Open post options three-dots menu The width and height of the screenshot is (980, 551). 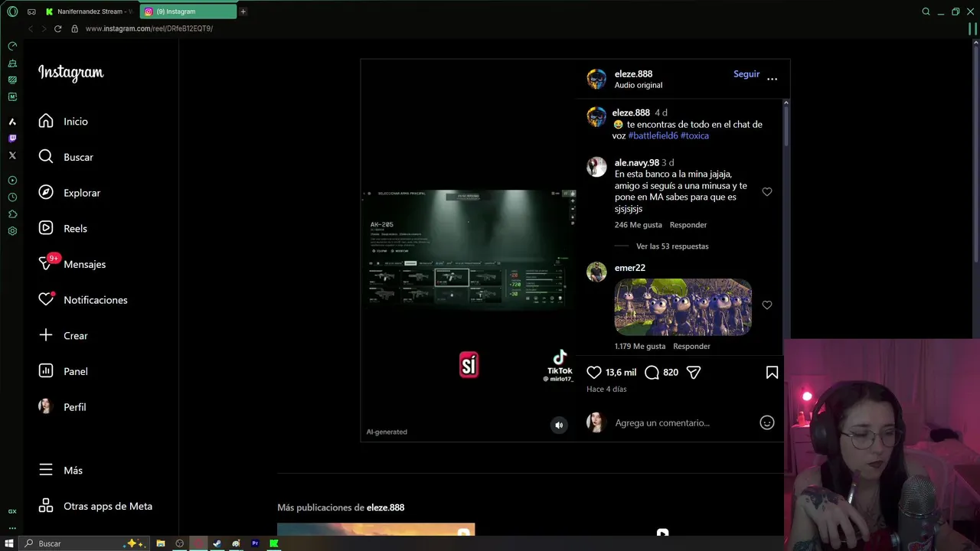[772, 79]
